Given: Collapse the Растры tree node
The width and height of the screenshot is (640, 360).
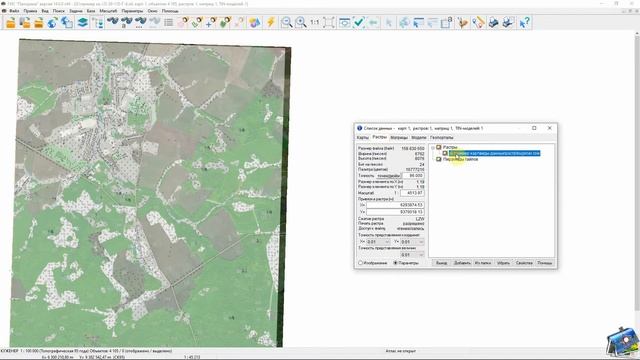Looking at the screenshot, I should 433,147.
